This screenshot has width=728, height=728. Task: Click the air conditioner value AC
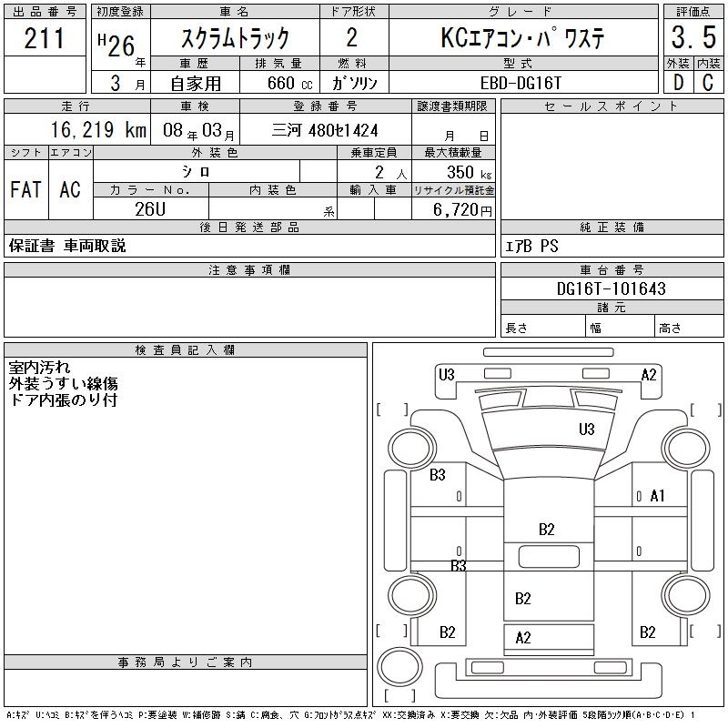70,189
